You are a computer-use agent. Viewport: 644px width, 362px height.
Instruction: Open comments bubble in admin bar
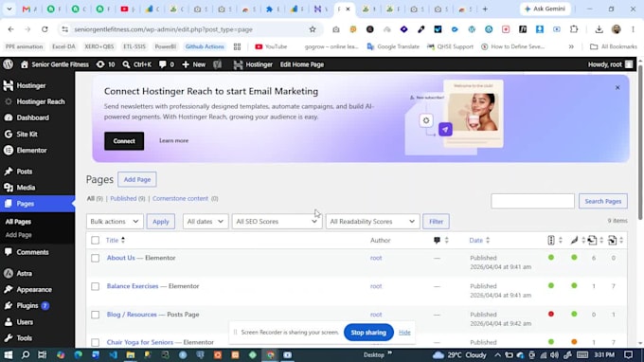167,64
